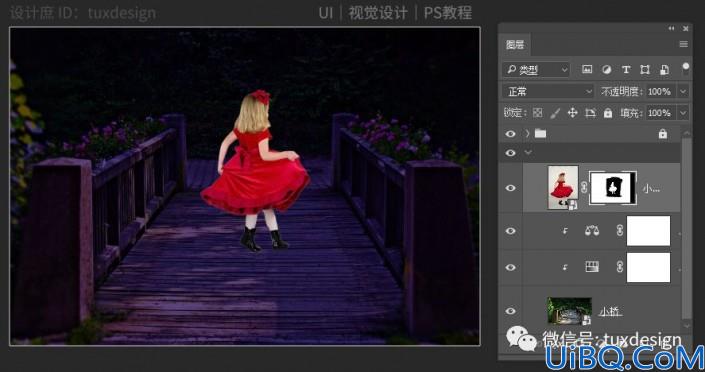The image size is (705, 372).
Task: Select the color lookup layer mask
Action: pos(648,267)
